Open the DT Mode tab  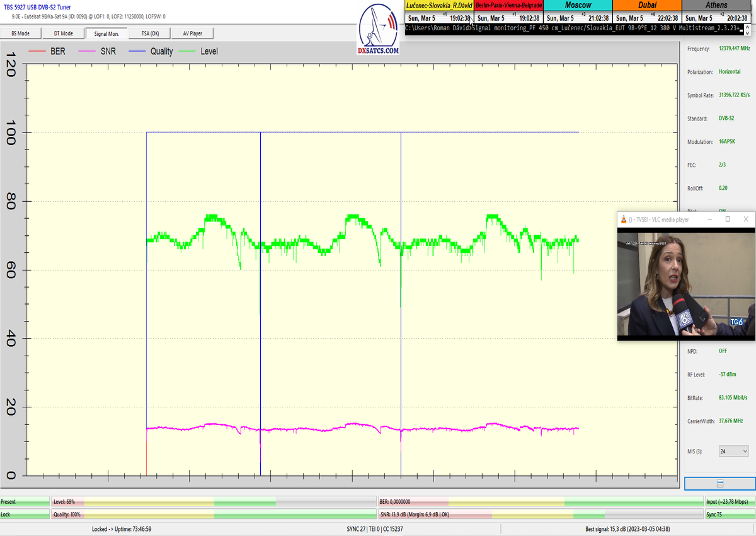63,33
